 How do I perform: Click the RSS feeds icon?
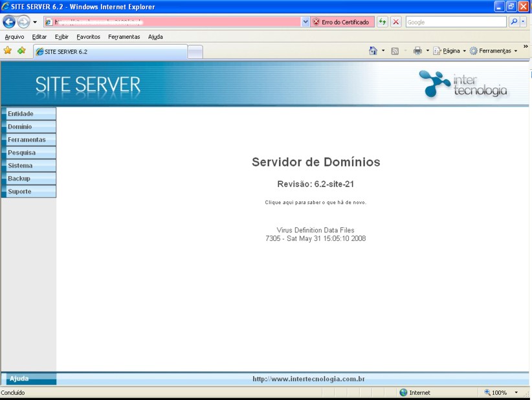[395, 51]
